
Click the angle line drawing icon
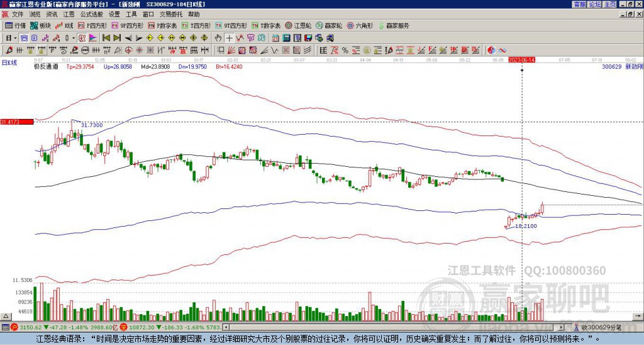point(264,50)
